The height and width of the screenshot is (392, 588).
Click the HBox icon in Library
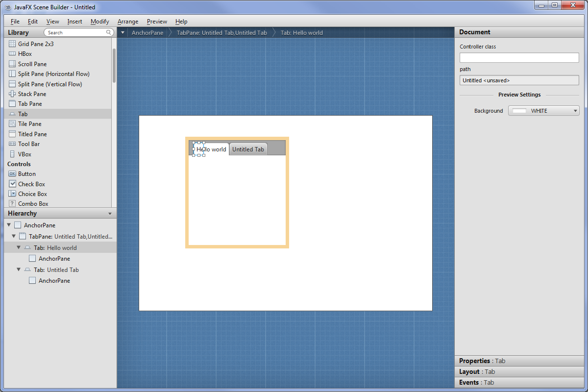point(12,54)
